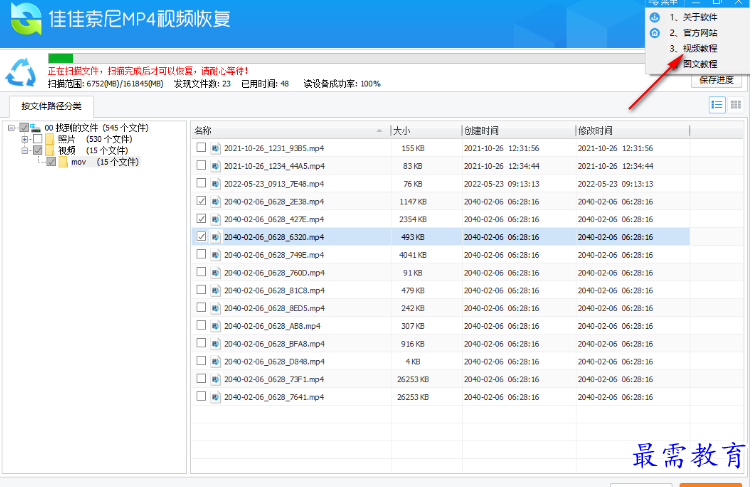Uncheck the box for 2040-02-06_0628_427E.mp4

pyautogui.click(x=201, y=218)
